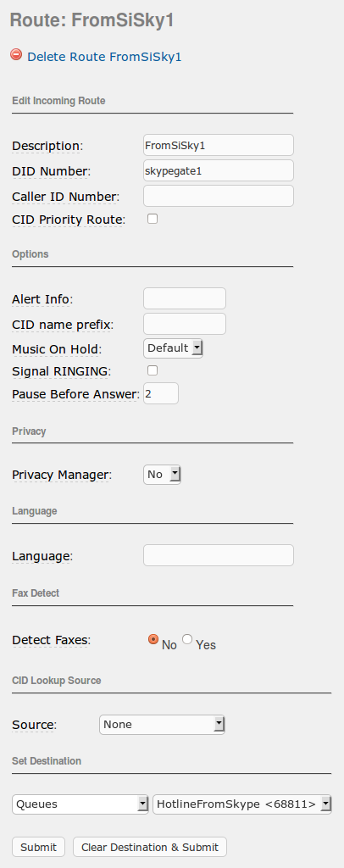The width and height of the screenshot is (344, 868).
Task: Click Pause Before Answer field
Action: [161, 393]
